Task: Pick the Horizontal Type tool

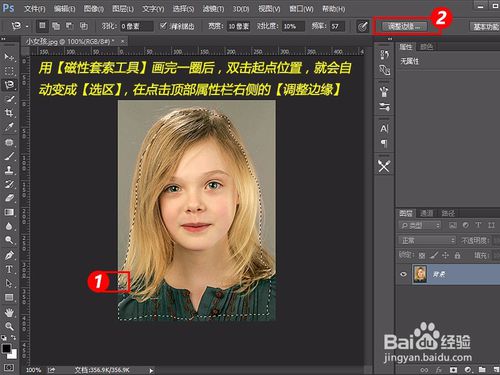Action: pos(9,269)
